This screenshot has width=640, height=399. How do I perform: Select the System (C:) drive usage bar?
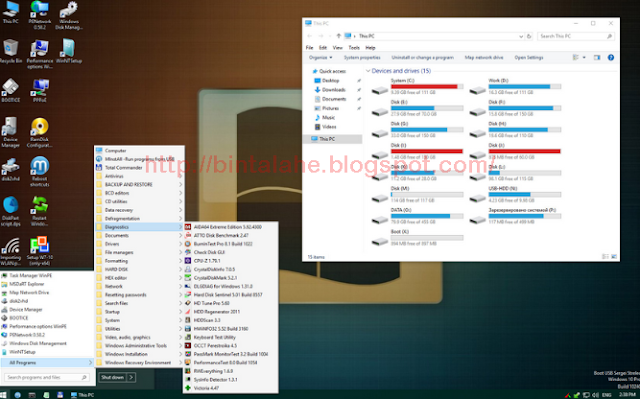427,86
